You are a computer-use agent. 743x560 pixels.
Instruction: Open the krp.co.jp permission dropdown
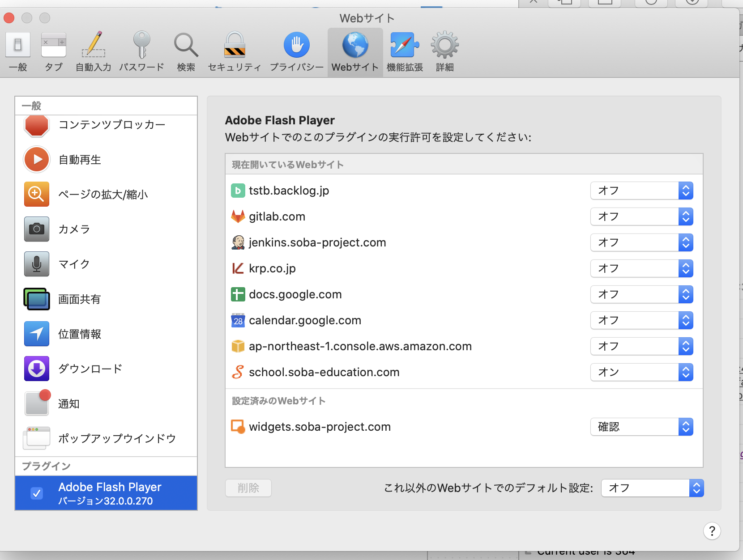click(x=642, y=269)
